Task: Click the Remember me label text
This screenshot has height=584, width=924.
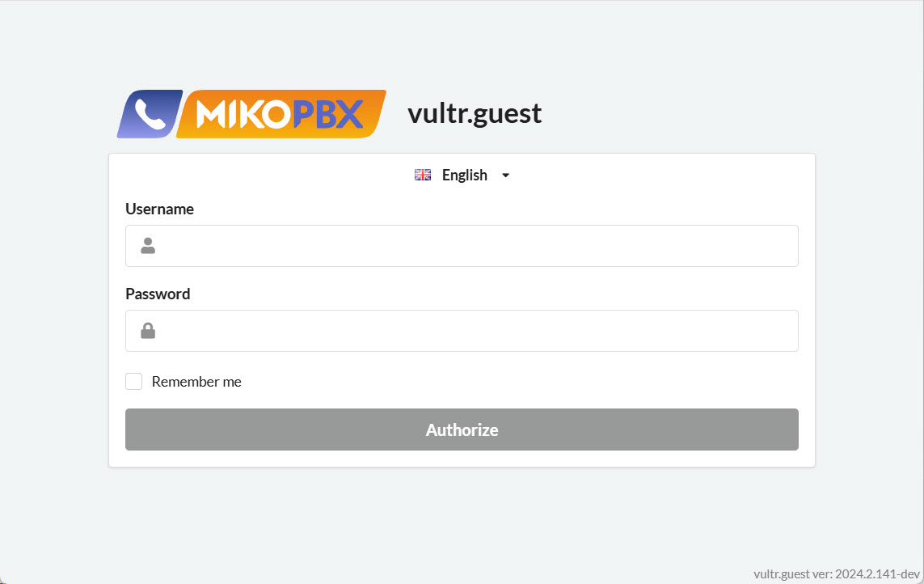Action: [x=196, y=382]
